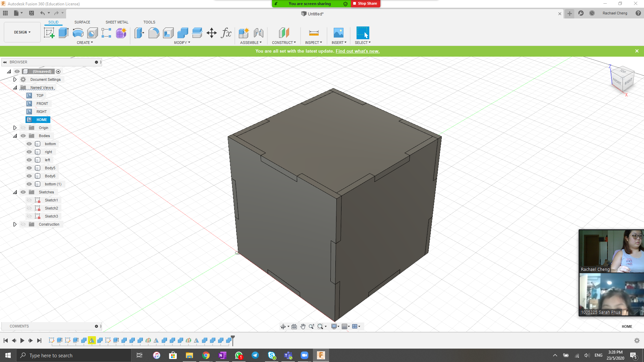Open the CREATE dropdown menu
Image resolution: width=644 pixels, height=362 pixels.
[x=85, y=43]
